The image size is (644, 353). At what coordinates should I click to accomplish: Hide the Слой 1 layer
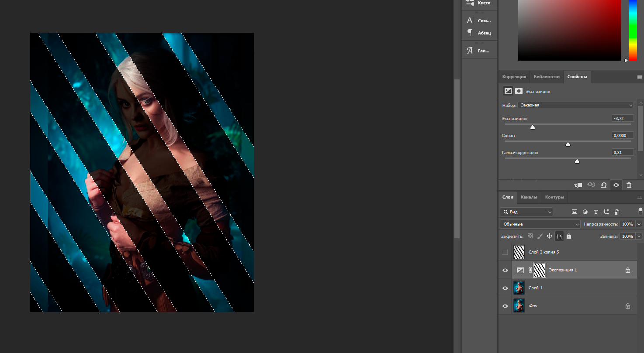[505, 288]
